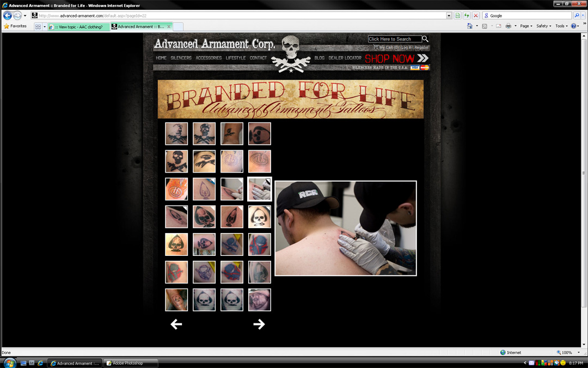Image resolution: width=588 pixels, height=368 pixels.
Task: Go to previous gallery page with left arrow
Action: coord(176,324)
